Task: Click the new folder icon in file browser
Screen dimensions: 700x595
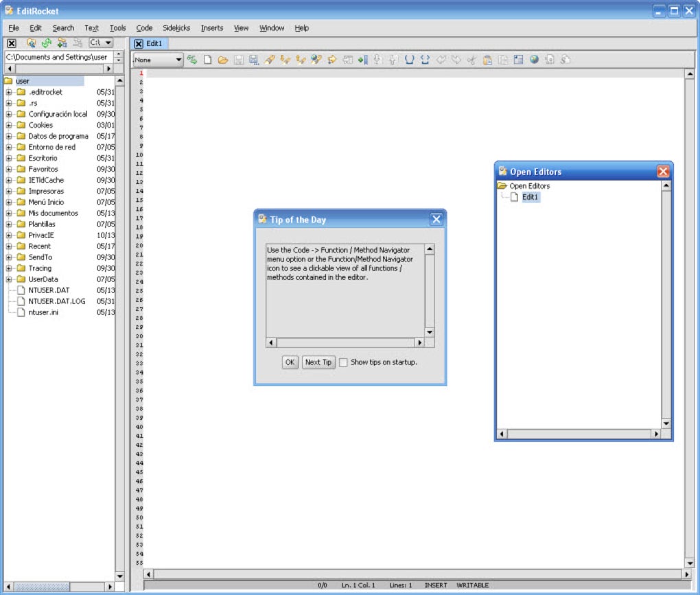Action: click(x=62, y=43)
